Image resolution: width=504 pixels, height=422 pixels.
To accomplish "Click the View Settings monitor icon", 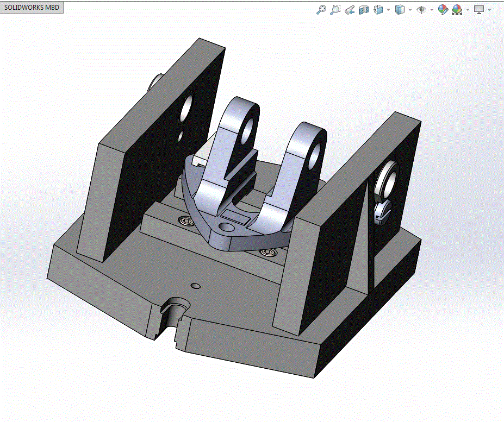I will pyautogui.click(x=479, y=10).
